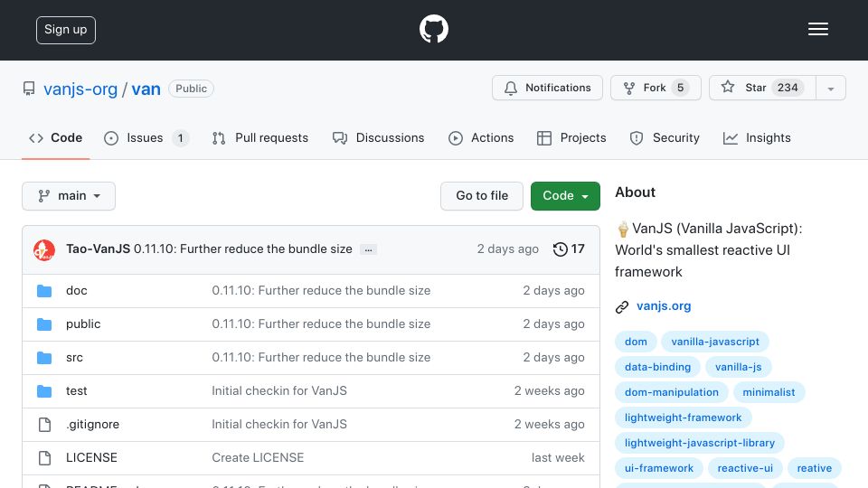This screenshot has width=868, height=488.
Task: Click the src folder icon
Action: tap(44, 358)
